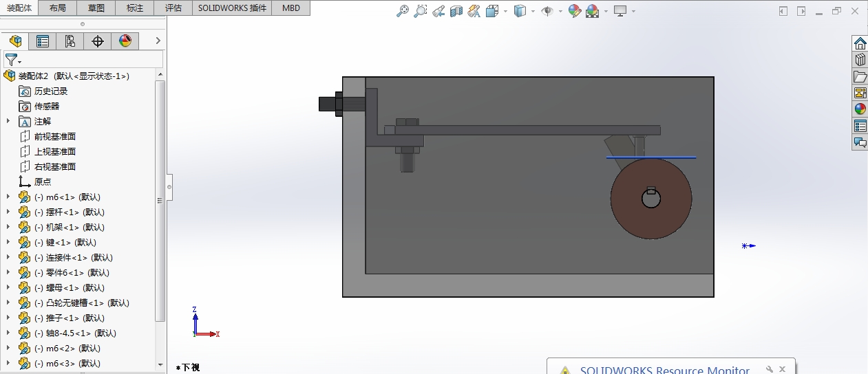Image resolution: width=868 pixels, height=374 pixels.
Task: Click Previous View icon
Action: (438, 11)
